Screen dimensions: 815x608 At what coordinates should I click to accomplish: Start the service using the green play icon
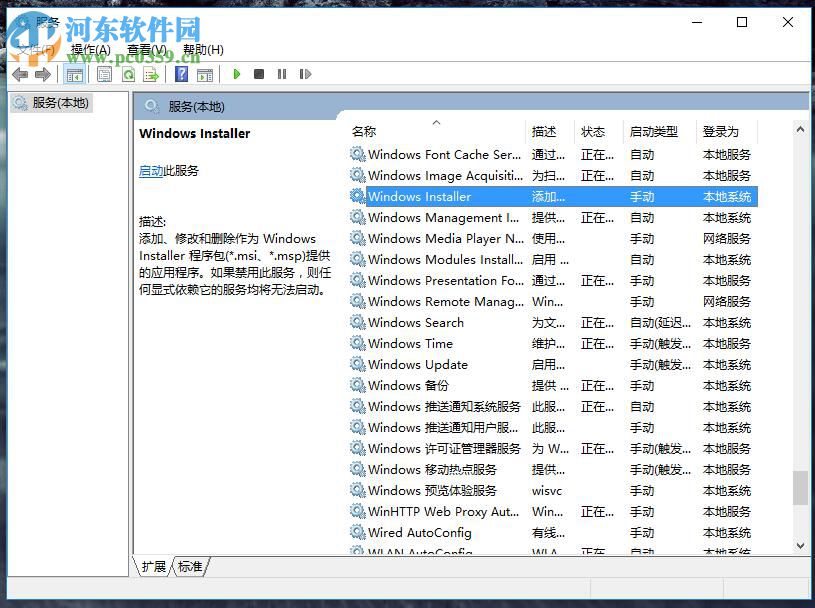[236, 74]
